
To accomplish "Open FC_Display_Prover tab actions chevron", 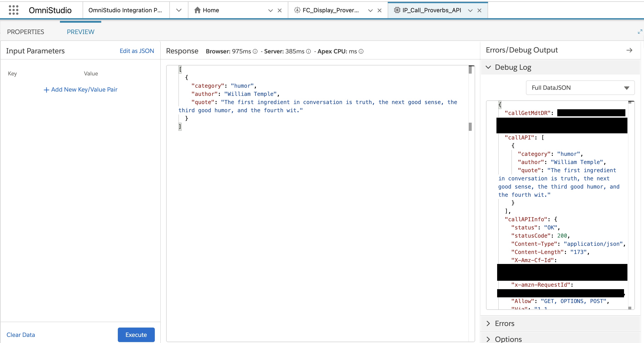I will tap(370, 10).
